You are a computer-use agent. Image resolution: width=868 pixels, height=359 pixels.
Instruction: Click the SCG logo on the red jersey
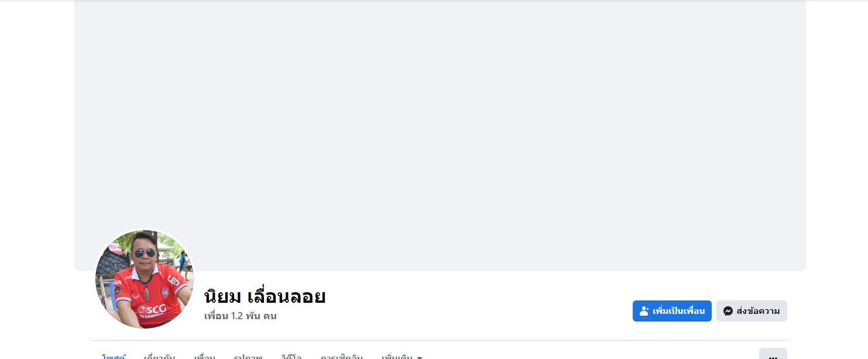[152, 309]
